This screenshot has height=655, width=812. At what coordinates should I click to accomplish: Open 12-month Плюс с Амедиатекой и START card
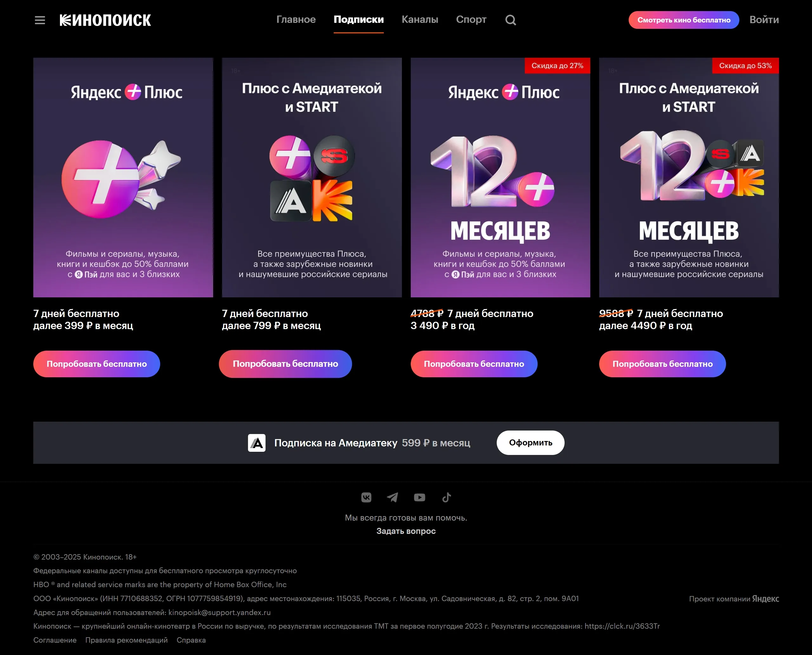[689, 177]
